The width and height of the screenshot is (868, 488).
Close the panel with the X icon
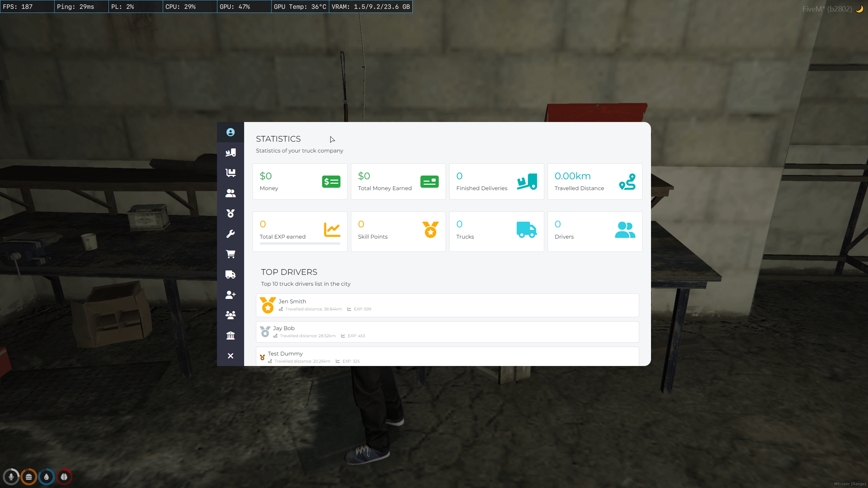(x=230, y=356)
